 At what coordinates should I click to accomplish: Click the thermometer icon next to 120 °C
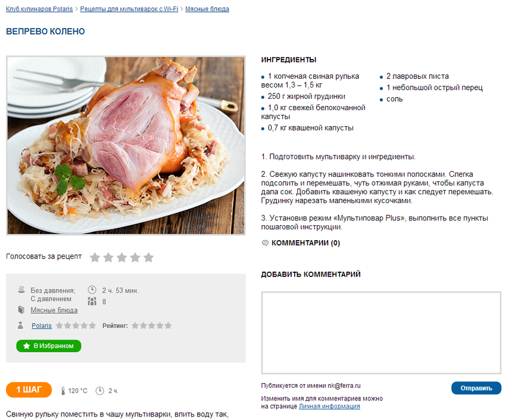coord(63,391)
